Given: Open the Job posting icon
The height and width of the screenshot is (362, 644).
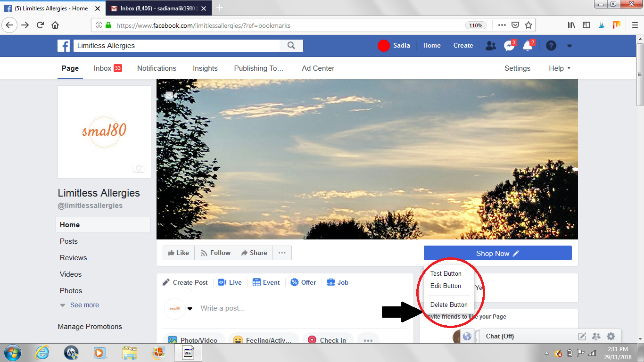Looking at the screenshot, I should click(330, 282).
